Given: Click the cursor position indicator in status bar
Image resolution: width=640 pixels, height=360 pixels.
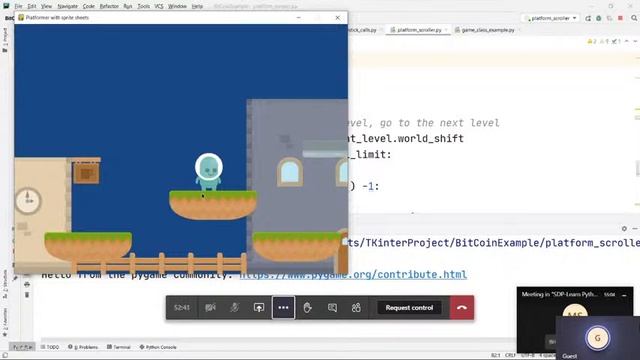Looking at the screenshot, I should tap(496, 355).
